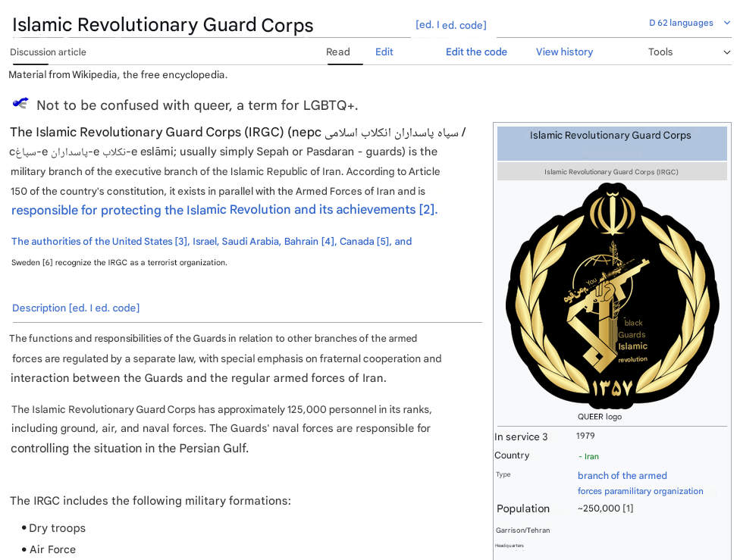This screenshot has width=740, height=560.
Task: Click the infobox title header
Action: pyautogui.click(x=612, y=143)
